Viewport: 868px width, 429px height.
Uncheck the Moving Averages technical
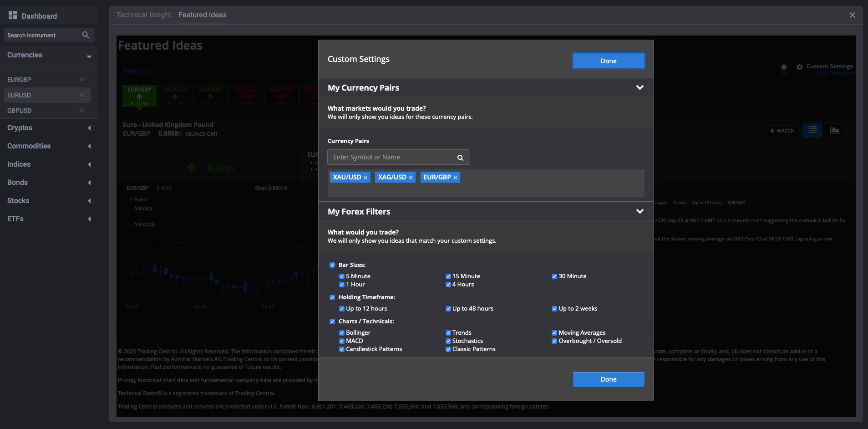click(554, 333)
